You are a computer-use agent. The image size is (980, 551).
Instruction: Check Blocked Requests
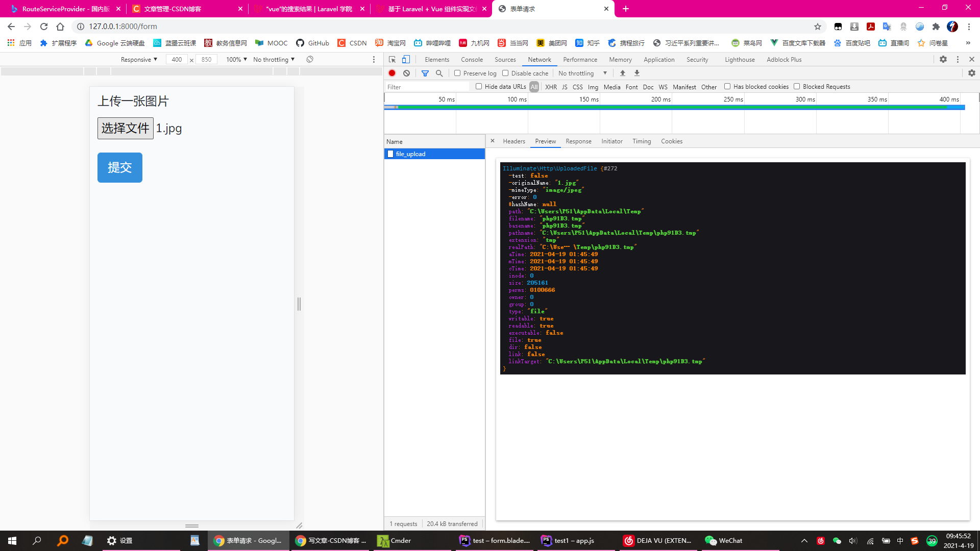[x=797, y=86]
